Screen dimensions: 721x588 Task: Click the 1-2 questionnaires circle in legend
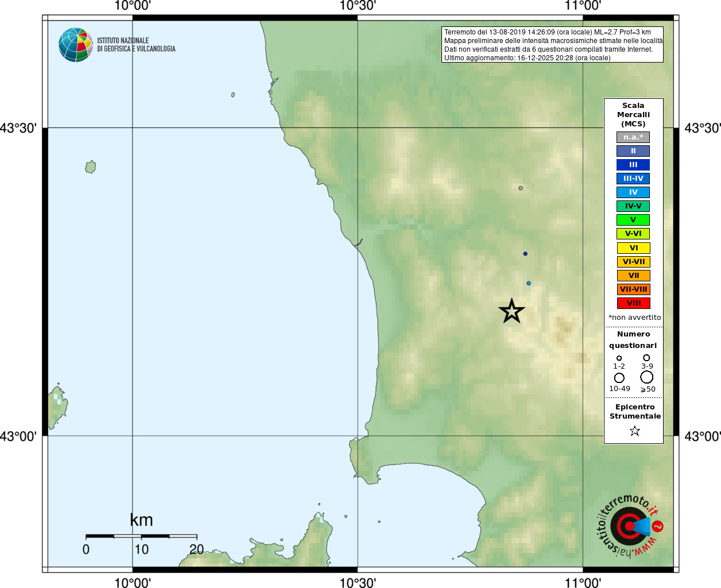(619, 358)
